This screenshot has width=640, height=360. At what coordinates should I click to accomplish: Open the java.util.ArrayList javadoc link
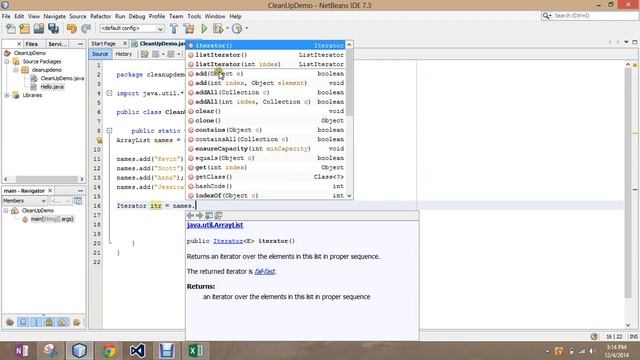(x=215, y=225)
